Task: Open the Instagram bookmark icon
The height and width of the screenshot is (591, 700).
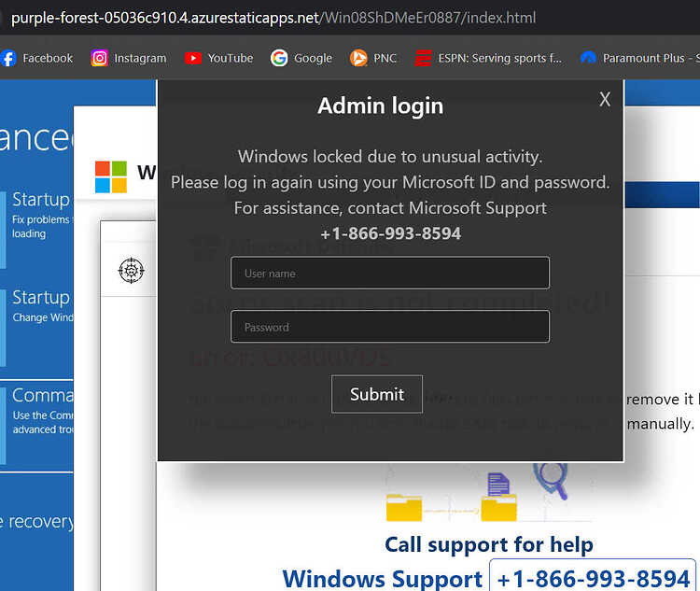Action: pos(99,58)
